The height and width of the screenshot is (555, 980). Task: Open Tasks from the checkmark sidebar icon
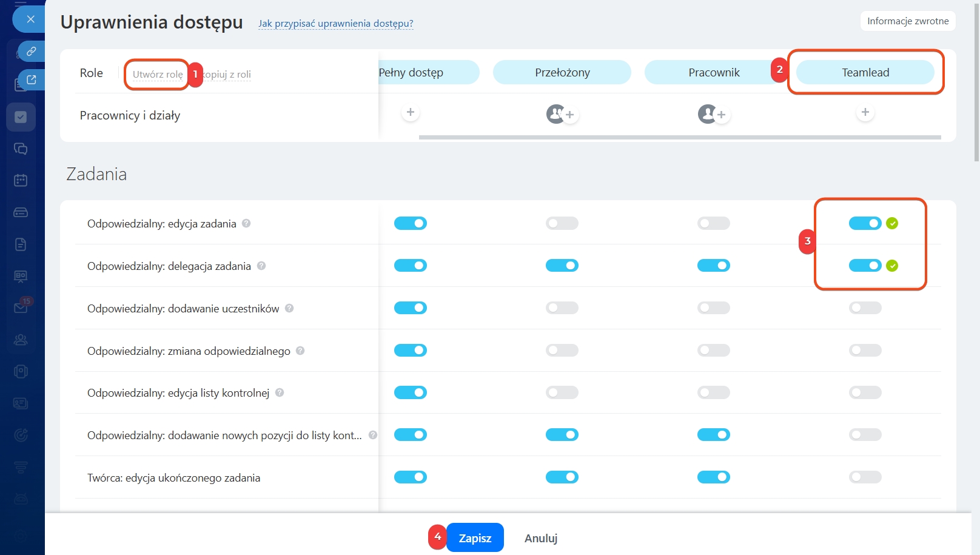point(21,117)
